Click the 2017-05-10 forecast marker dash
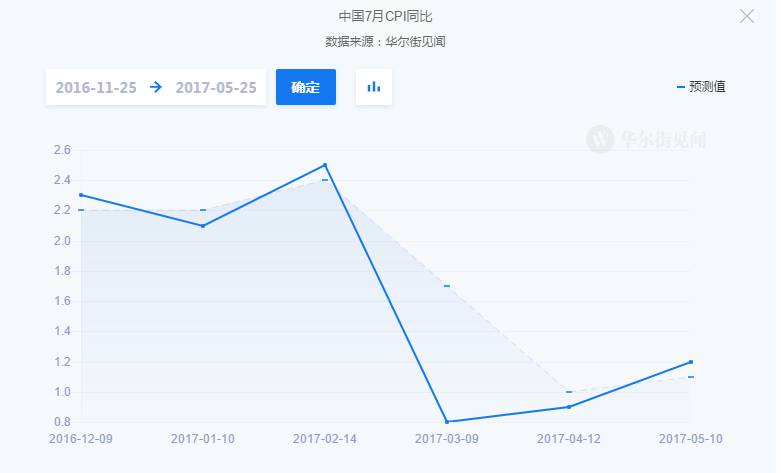Viewport: 781px width, 473px height. pos(691,377)
